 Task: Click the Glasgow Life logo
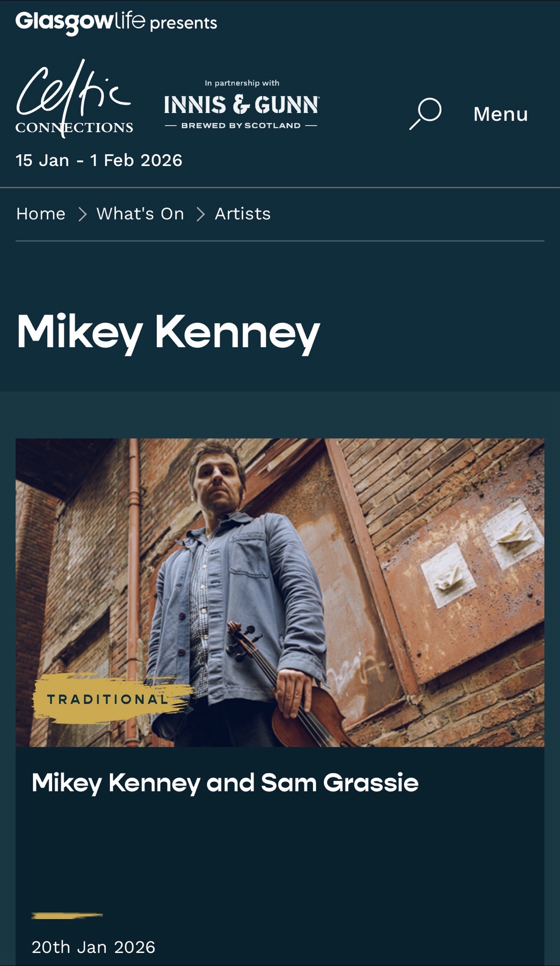80,22
